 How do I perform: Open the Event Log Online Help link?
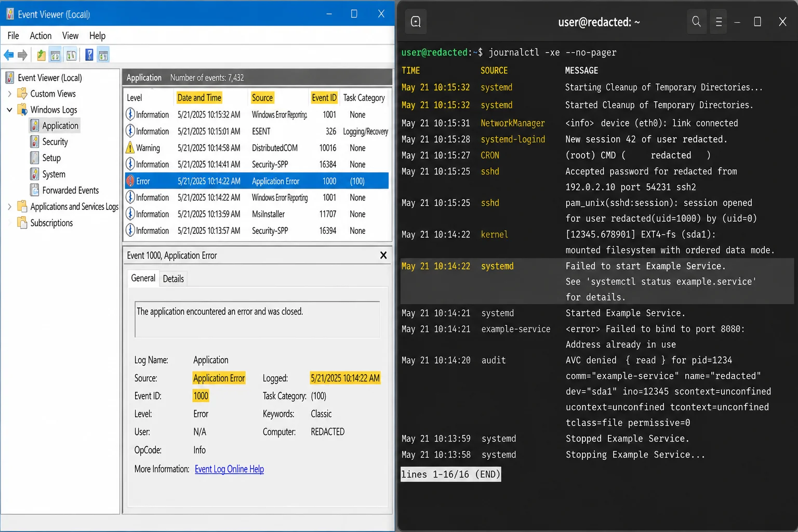[x=229, y=469]
